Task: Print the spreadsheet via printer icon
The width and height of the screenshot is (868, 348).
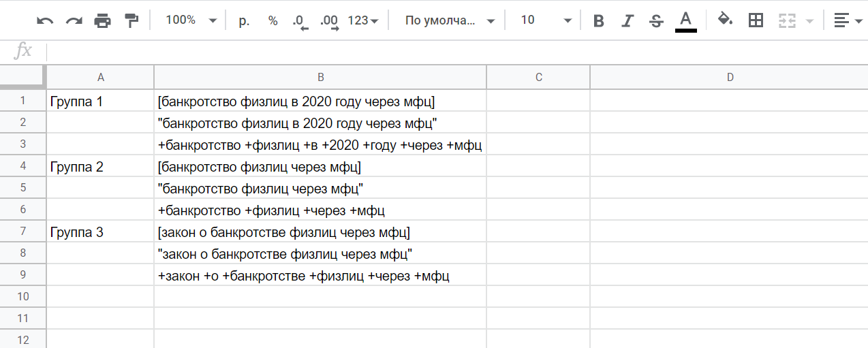Action: coord(102,20)
